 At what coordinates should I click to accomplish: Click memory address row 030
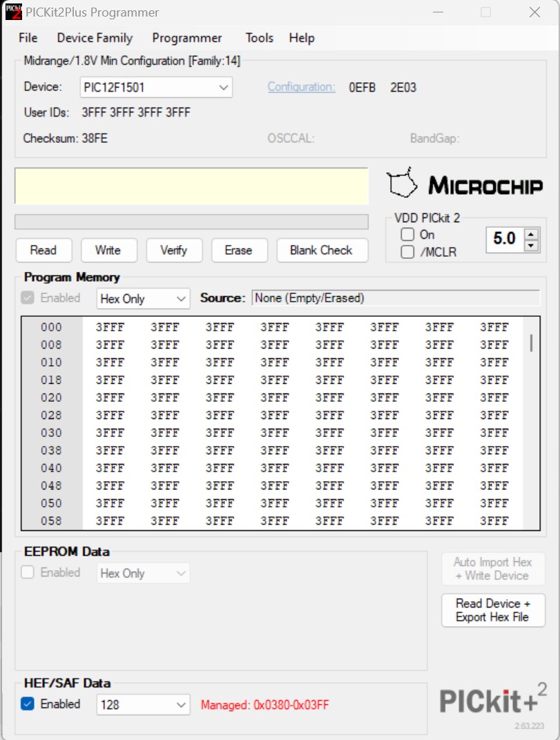click(51, 433)
